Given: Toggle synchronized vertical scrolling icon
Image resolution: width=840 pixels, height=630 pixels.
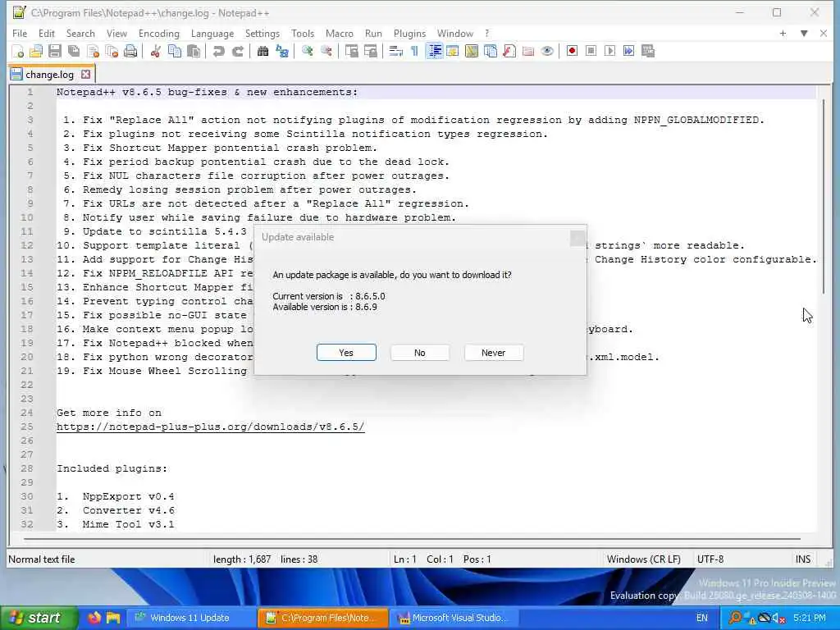Looking at the screenshot, I should [351, 52].
